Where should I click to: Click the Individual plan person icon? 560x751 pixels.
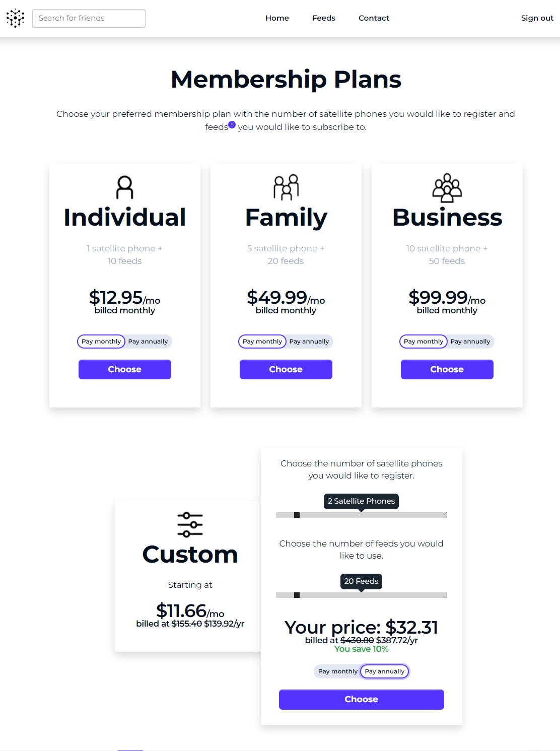point(125,187)
